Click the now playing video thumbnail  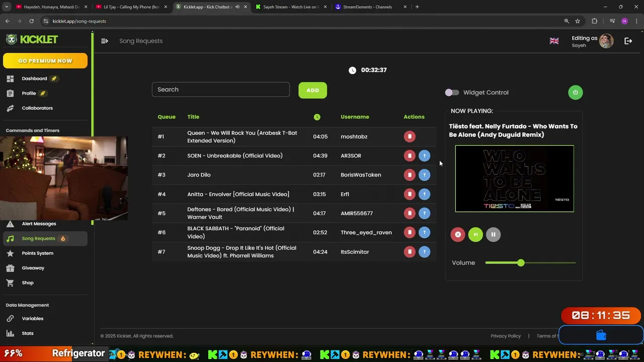pyautogui.click(x=514, y=178)
